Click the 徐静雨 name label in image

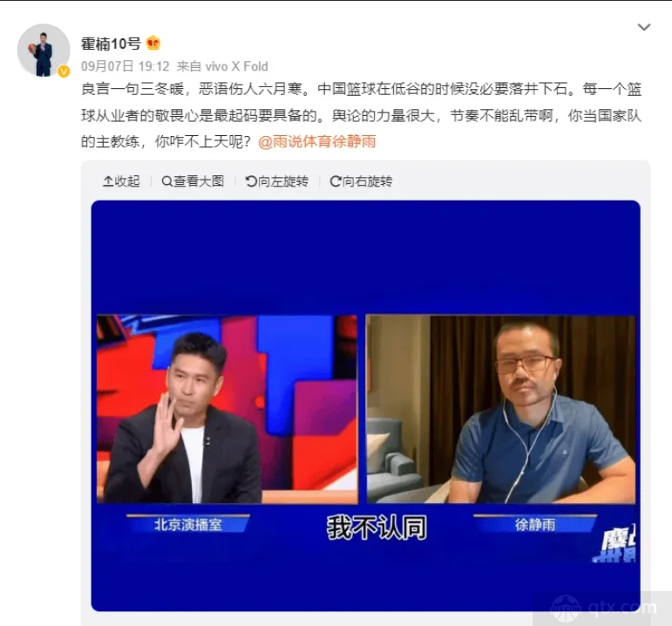point(535,524)
